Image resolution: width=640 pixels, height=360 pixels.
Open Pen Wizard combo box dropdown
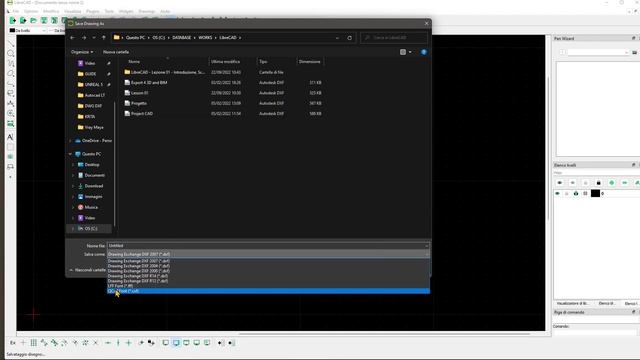click(626, 52)
